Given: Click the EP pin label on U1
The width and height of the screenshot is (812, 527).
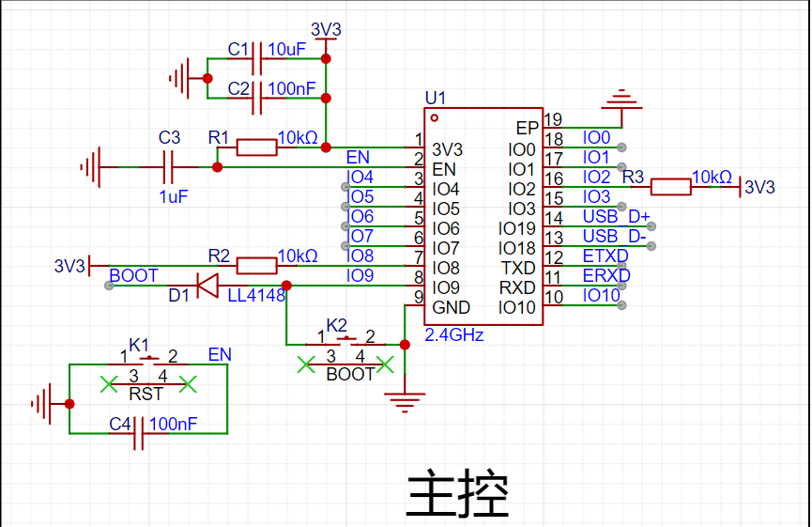Looking at the screenshot, I should point(528,128).
